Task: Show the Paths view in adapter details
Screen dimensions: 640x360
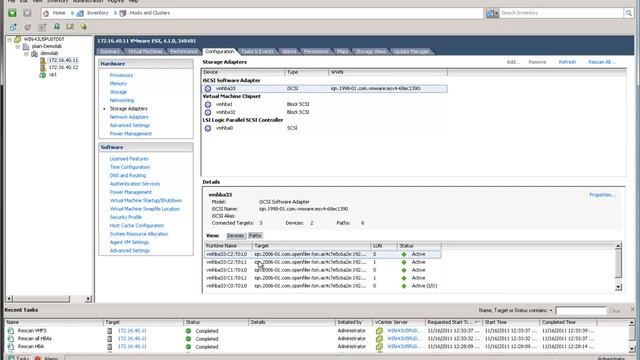Action: 255,236
